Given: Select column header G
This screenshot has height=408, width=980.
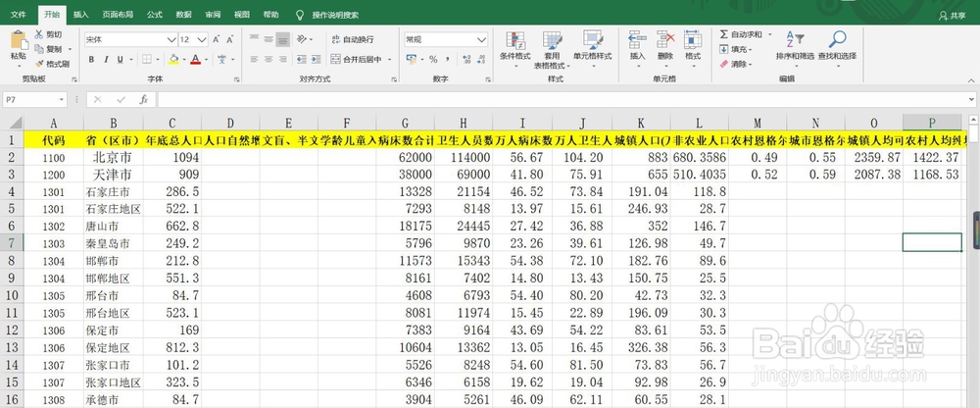Looking at the screenshot, I should pyautogui.click(x=405, y=124).
